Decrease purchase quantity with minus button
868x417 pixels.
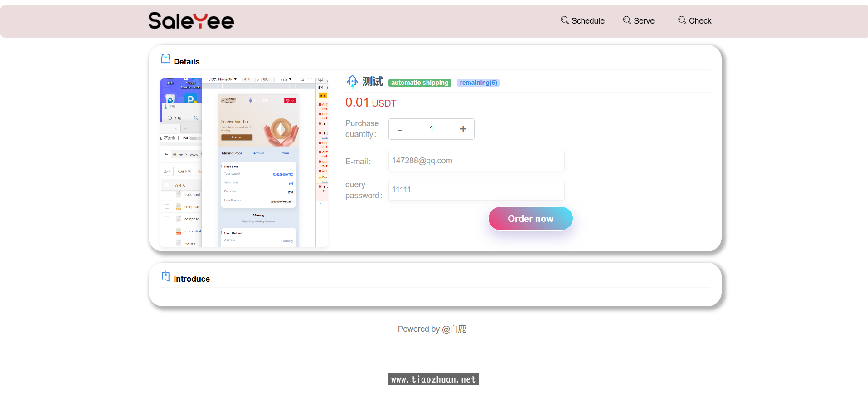tap(400, 129)
